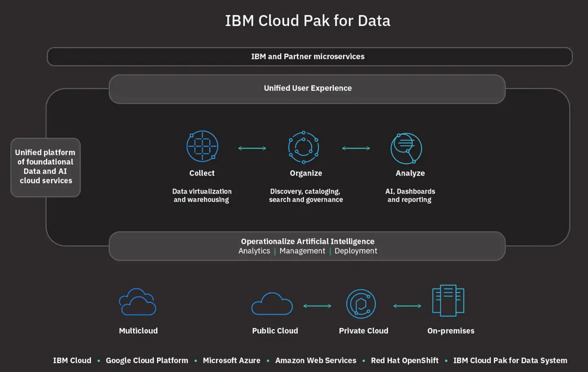The image size is (588, 372).
Task: Click the Private Cloud circular icon
Action: (361, 304)
